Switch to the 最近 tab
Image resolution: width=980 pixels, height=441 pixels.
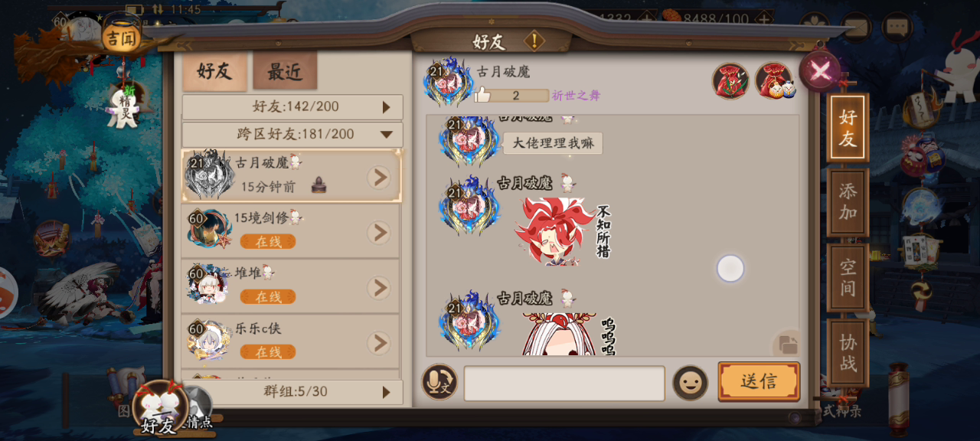(x=285, y=72)
